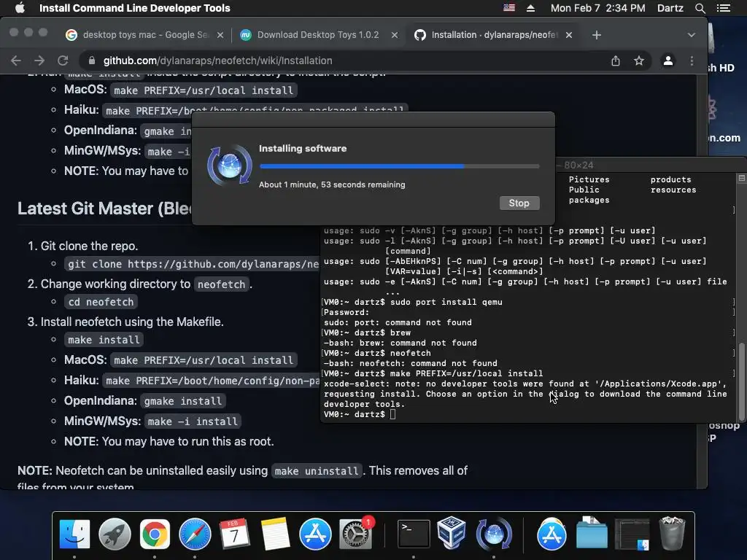Click the lock site info icon
The width and height of the screenshot is (747, 560).
point(92,61)
